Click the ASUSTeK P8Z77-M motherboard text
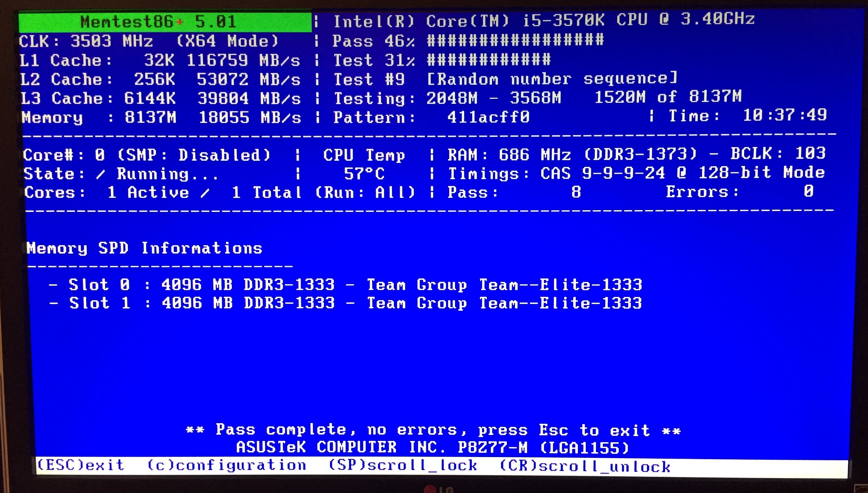 point(432,447)
